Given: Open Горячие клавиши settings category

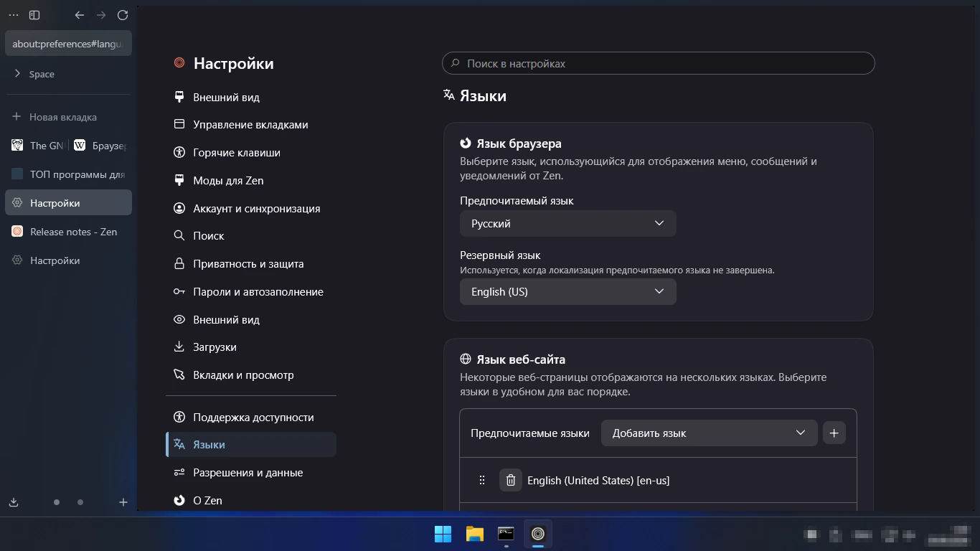Looking at the screenshot, I should 251,153.
